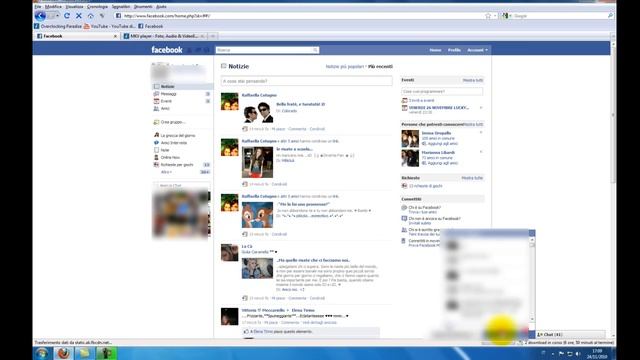Open the Account dropdown menu

(477, 50)
